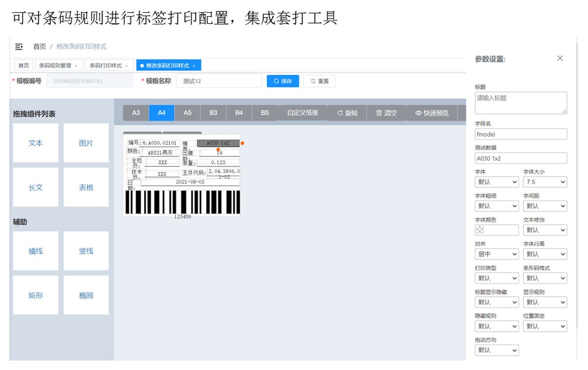Open 快速预览 eye preview button
Screen dimensions: 588x370
pos(432,113)
